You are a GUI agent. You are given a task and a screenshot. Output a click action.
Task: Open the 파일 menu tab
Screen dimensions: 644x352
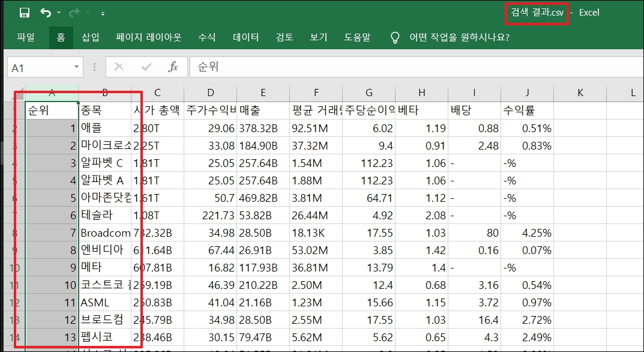pyautogui.click(x=26, y=37)
